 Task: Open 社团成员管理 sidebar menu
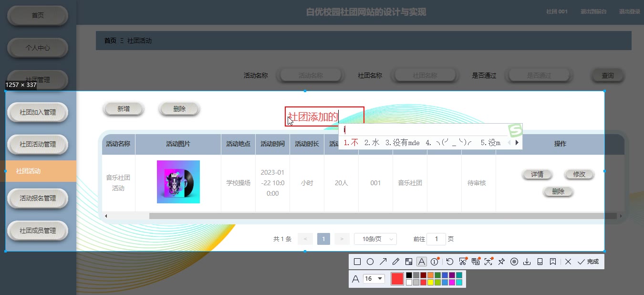(38, 231)
